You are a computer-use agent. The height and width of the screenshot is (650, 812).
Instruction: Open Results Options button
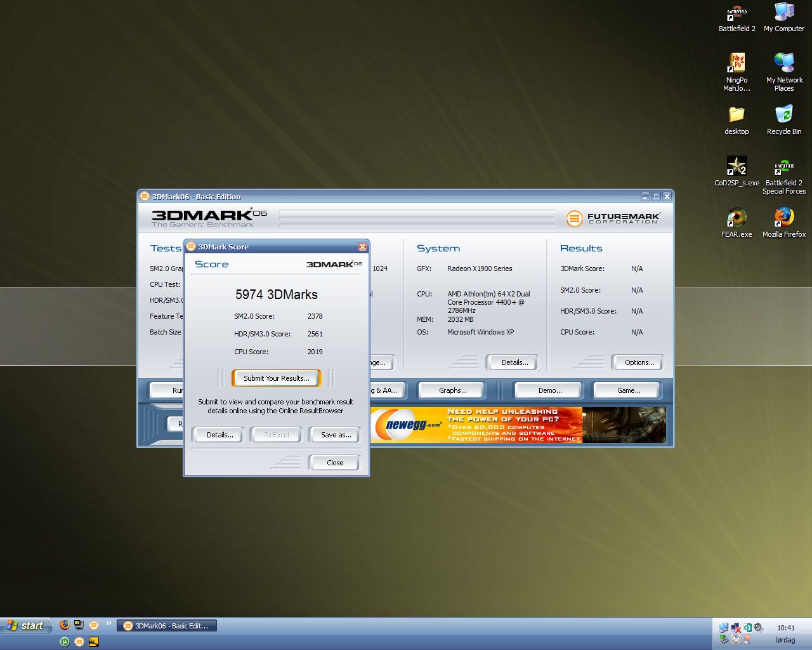click(x=639, y=362)
